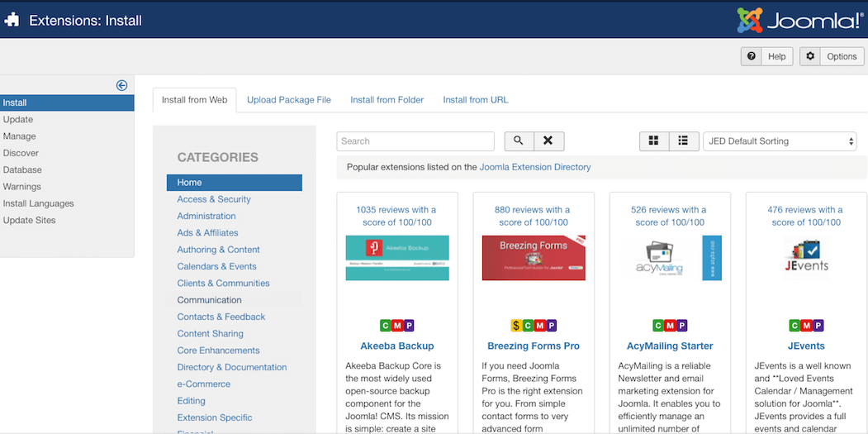Open the Breezing Forms Pro title link

534,346
